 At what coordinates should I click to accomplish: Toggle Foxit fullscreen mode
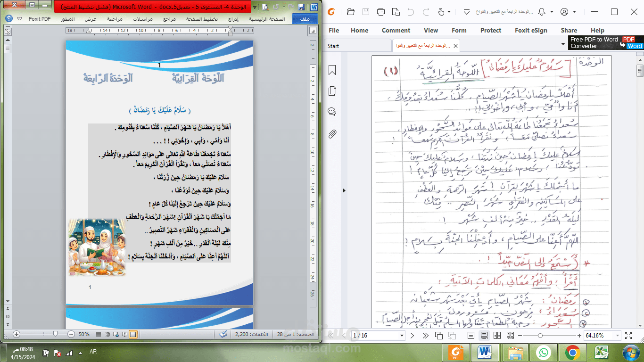628,336
